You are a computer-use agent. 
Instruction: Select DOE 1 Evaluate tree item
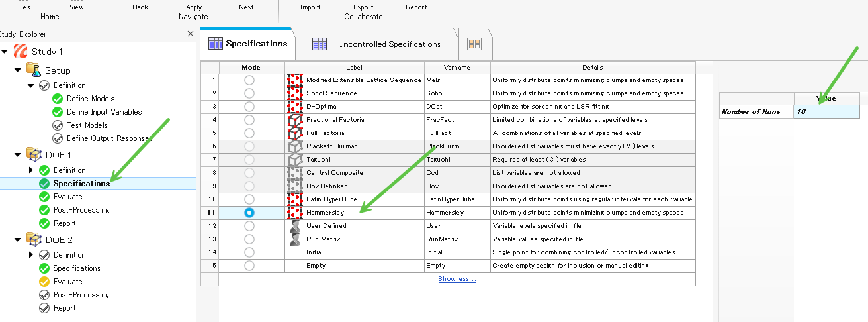coord(68,197)
